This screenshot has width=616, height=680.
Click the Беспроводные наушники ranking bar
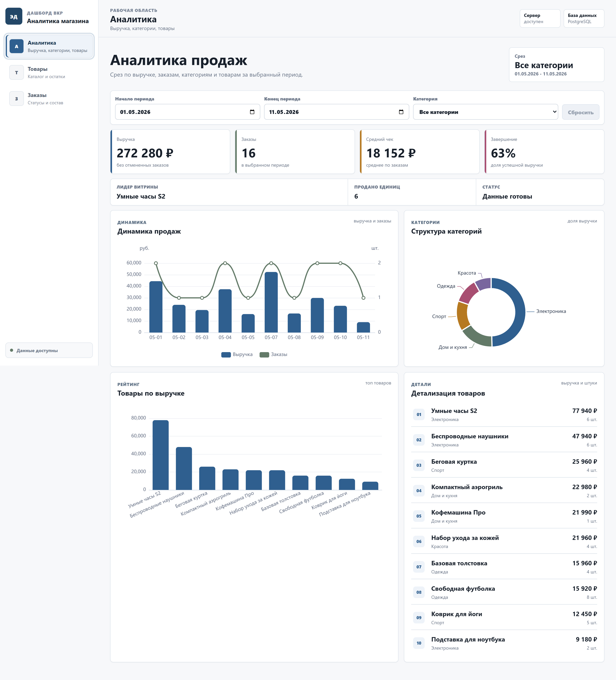click(x=184, y=469)
